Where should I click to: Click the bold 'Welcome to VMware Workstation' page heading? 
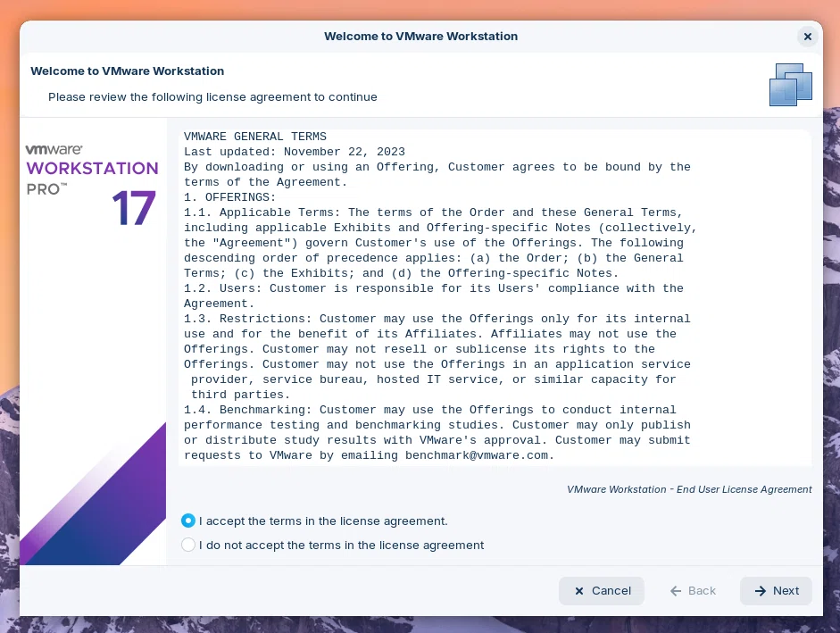[x=127, y=71]
